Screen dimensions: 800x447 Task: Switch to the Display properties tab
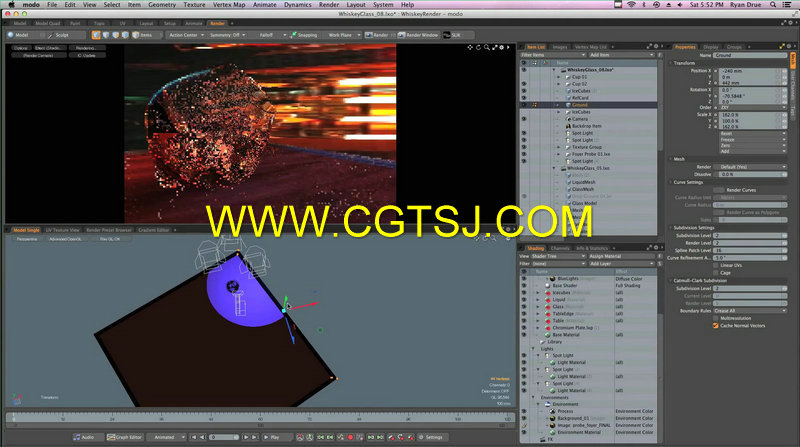click(x=710, y=47)
